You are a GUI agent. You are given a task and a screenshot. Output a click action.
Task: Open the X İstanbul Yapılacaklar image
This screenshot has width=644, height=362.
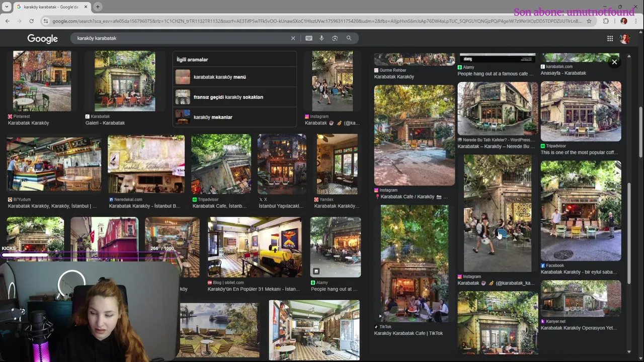tap(282, 164)
